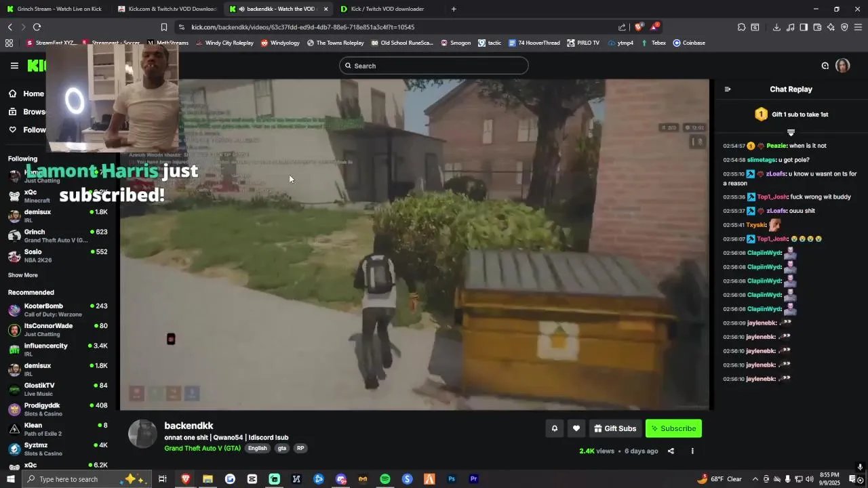868x488 pixels.
Task: Open the Kick sidebar hamburger menu
Action: [14, 66]
